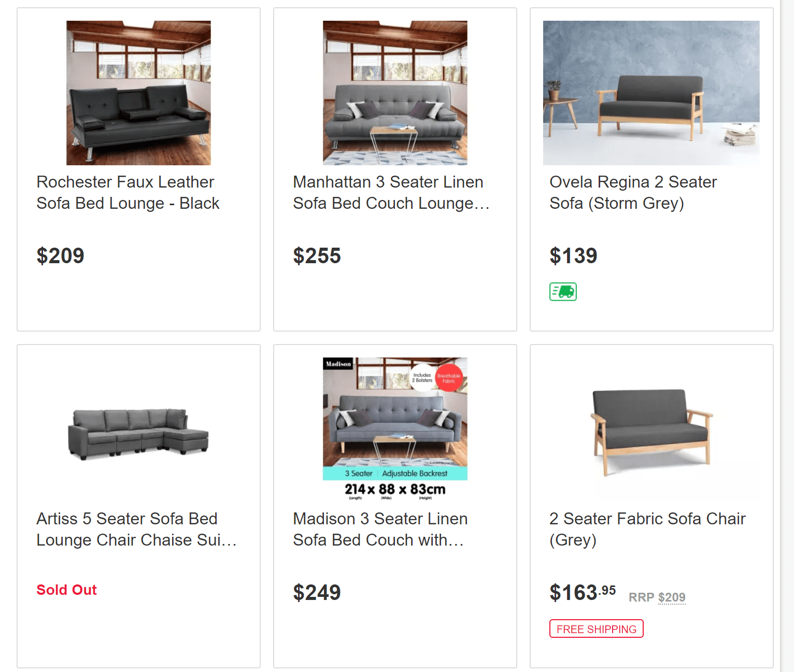Click the Rochester Faux Leather Sofa Bed title
The height and width of the screenshot is (672, 794).
pyautogui.click(x=128, y=192)
